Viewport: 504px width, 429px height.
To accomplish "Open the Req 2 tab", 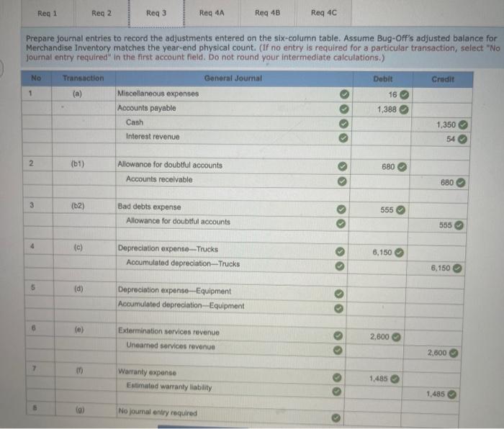I will tap(102, 13).
